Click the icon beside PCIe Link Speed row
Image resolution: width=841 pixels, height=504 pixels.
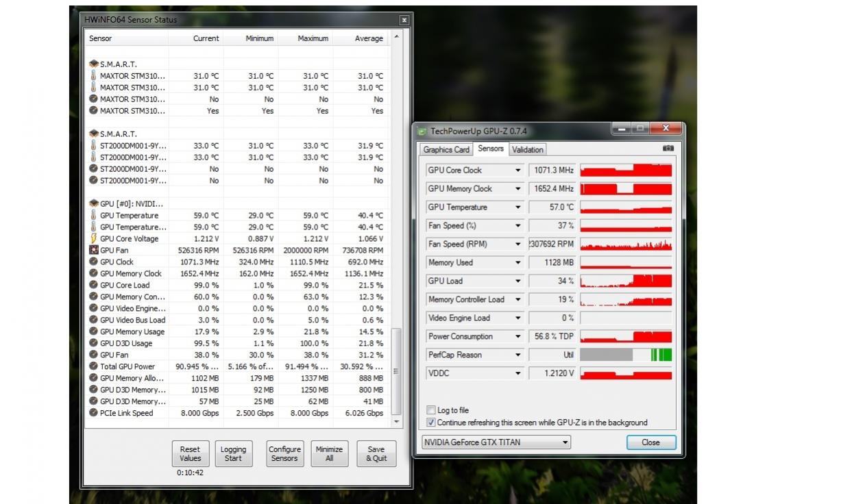pyautogui.click(x=94, y=413)
